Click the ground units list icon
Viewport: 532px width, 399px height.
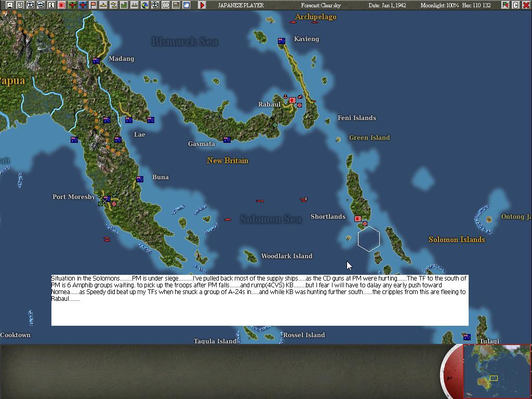click(x=135, y=5)
